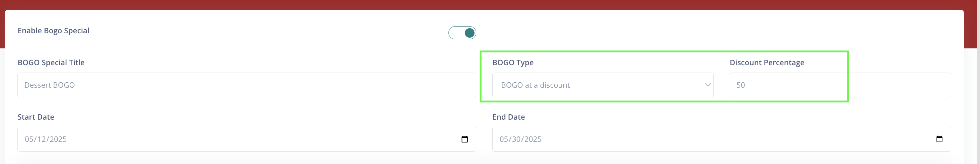
Task: Toggle the Enable Bogo Special switch
Action: pyautogui.click(x=462, y=33)
